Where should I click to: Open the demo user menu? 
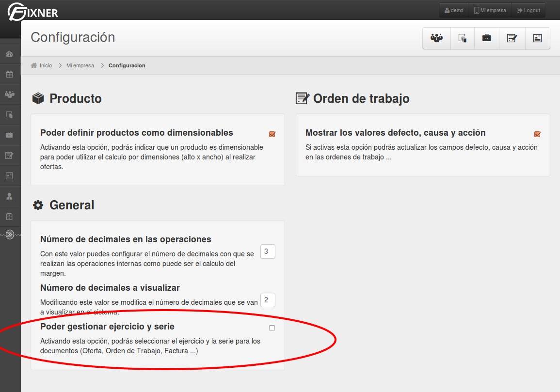coord(454,10)
